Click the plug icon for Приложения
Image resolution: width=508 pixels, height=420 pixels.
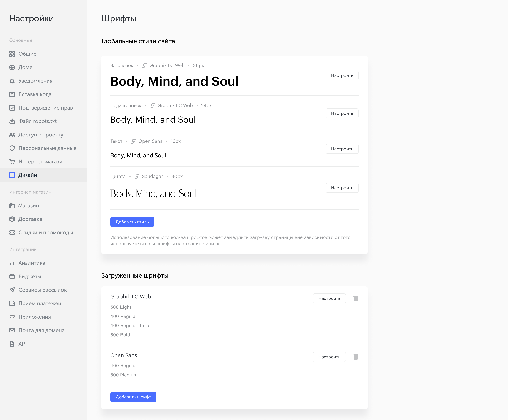(12, 317)
